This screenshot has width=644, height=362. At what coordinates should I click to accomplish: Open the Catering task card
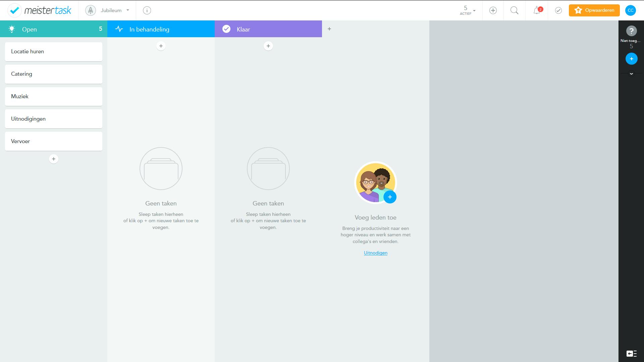coord(54,74)
